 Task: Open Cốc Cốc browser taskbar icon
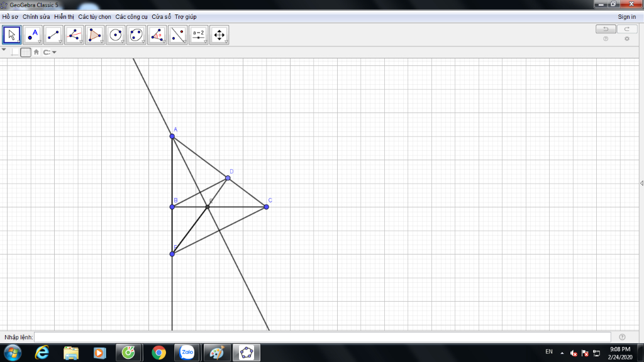coord(128,353)
